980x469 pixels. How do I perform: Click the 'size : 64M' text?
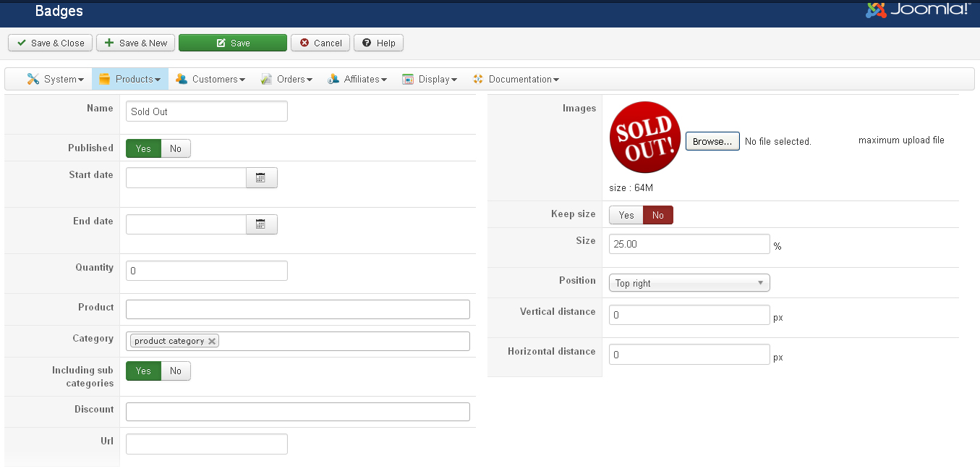click(x=631, y=188)
